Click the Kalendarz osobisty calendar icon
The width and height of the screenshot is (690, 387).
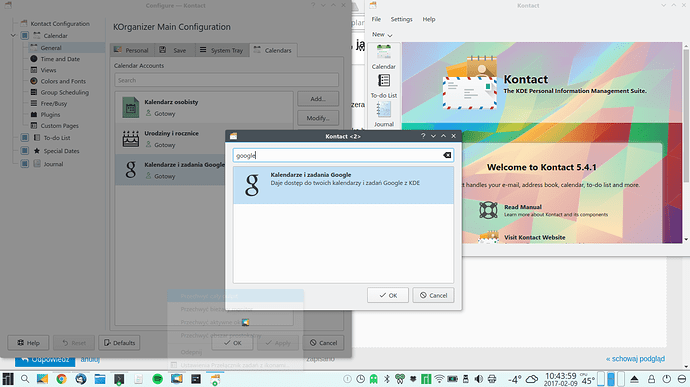click(x=131, y=107)
